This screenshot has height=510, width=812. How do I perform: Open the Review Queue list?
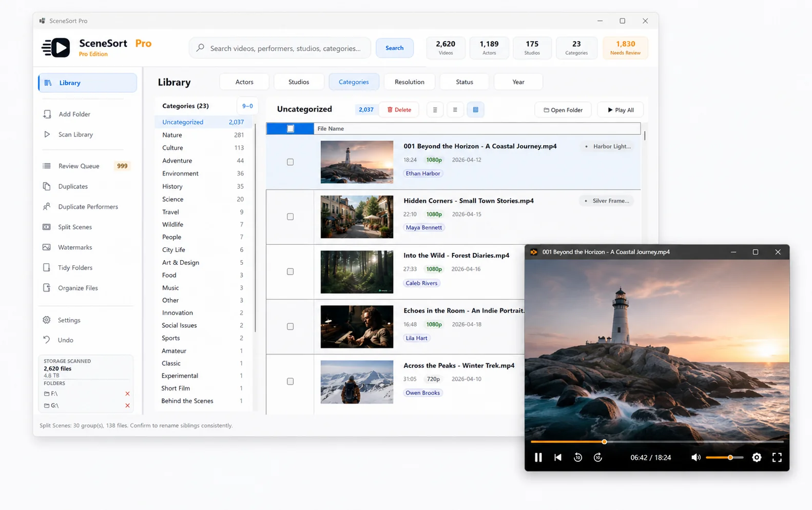(87, 166)
